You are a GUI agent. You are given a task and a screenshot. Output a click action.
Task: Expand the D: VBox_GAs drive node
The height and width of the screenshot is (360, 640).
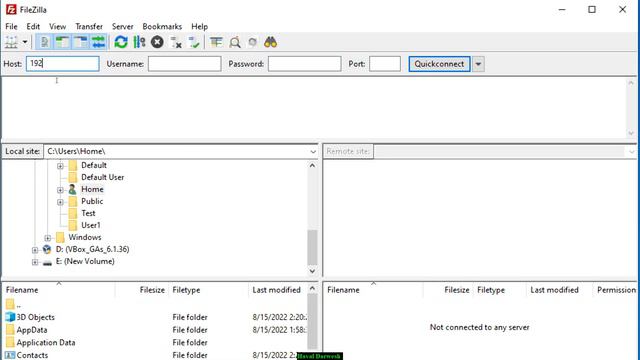click(35, 250)
